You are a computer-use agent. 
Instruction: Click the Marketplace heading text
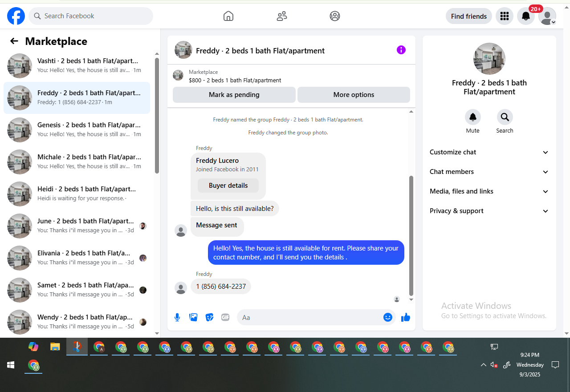56,41
